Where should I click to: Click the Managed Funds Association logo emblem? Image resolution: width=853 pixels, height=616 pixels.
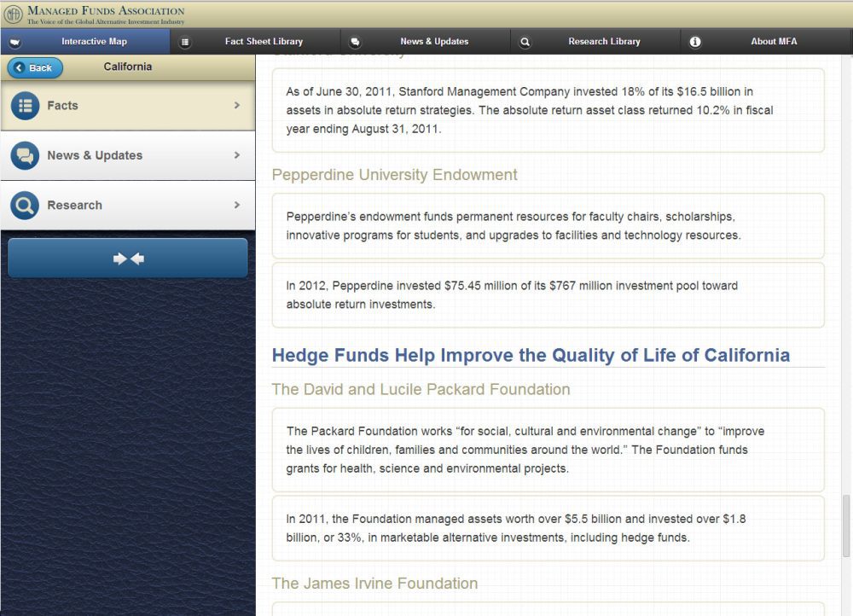pos(13,15)
